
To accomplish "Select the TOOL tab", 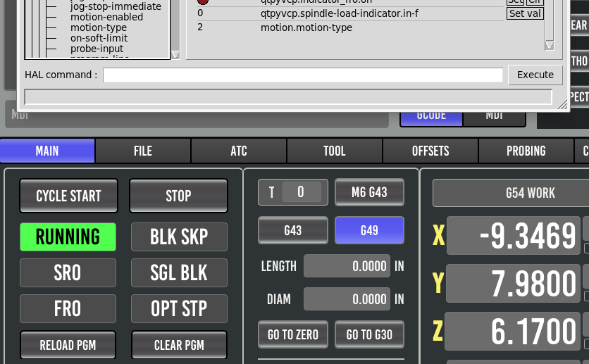I will [x=335, y=151].
